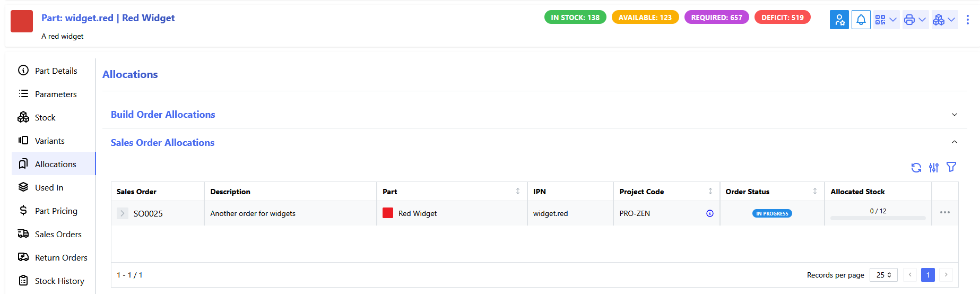Refresh the sales order allocations table
Screen dimensions: 980x294
pyautogui.click(x=916, y=168)
